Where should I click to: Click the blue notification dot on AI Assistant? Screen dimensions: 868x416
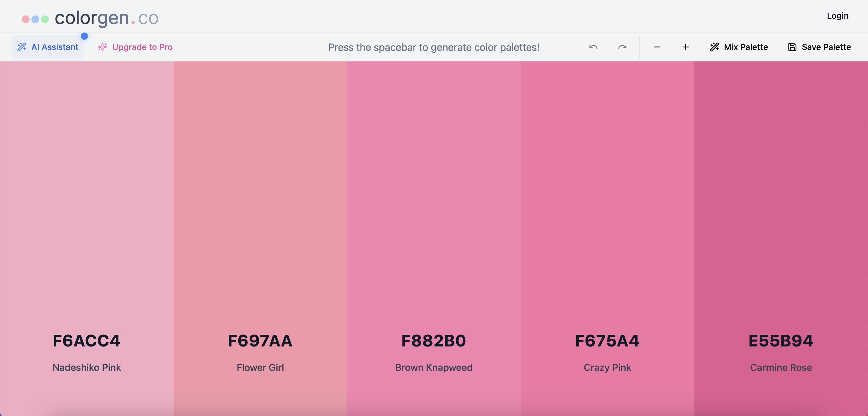[x=85, y=36]
